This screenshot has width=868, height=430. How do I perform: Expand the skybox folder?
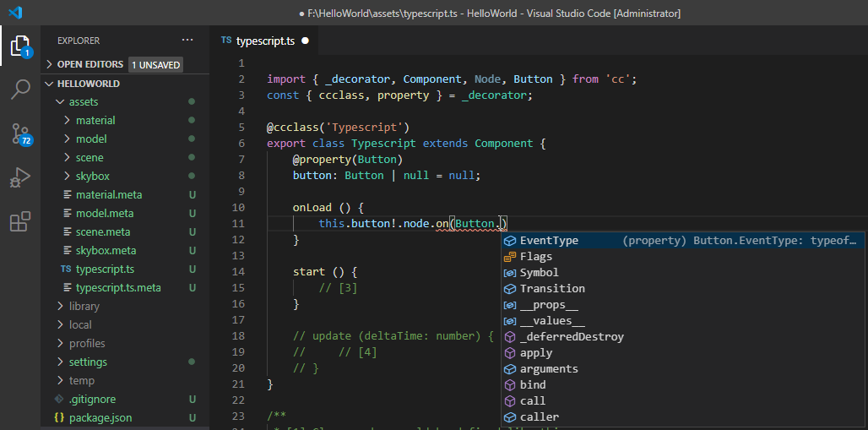tap(68, 177)
